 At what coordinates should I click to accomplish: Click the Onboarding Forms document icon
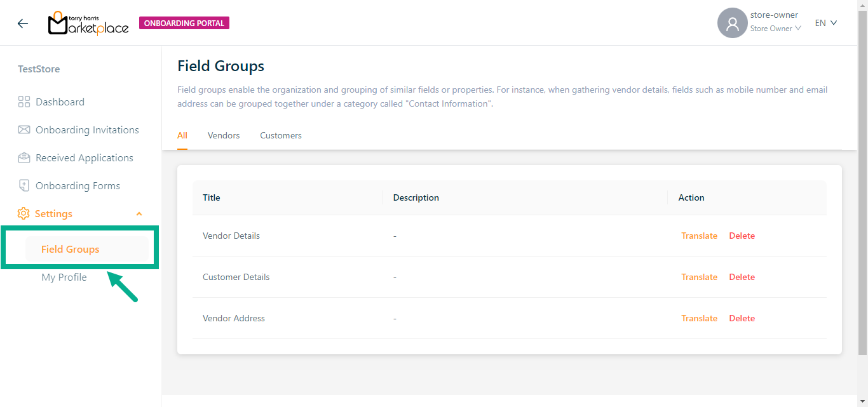(x=24, y=185)
